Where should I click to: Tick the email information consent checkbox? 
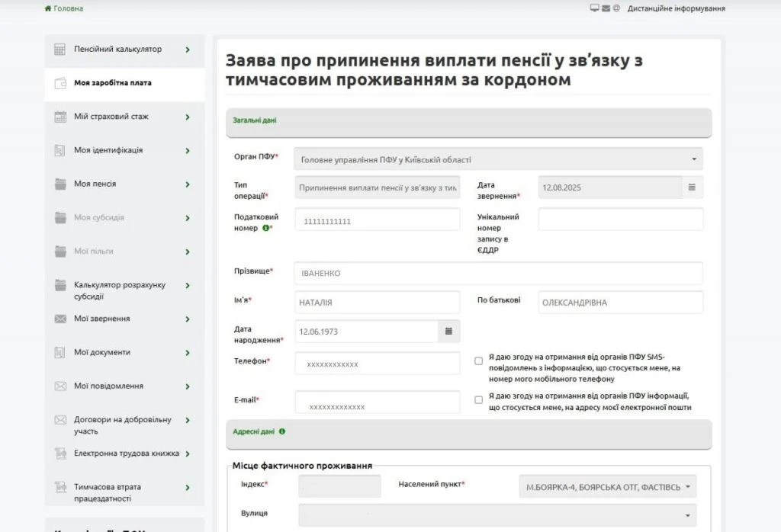[x=478, y=399]
